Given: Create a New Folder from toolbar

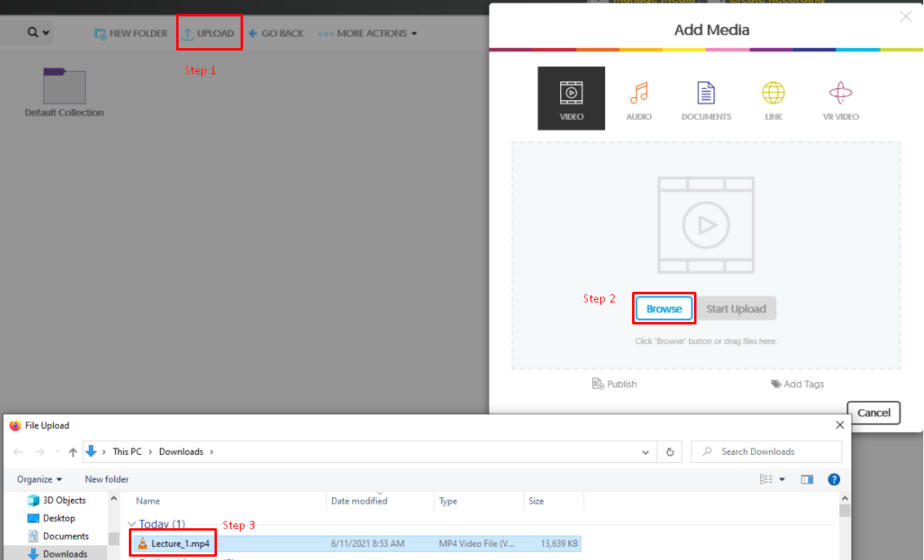Looking at the screenshot, I should pos(130,33).
